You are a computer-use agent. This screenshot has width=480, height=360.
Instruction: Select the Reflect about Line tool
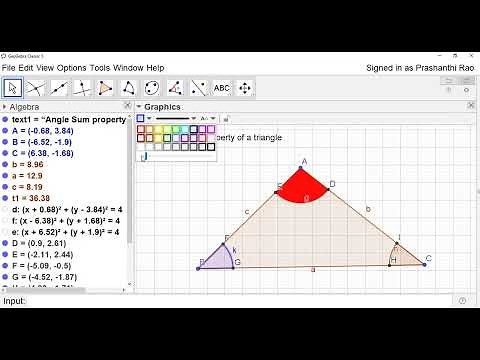pyautogui.click(x=199, y=88)
